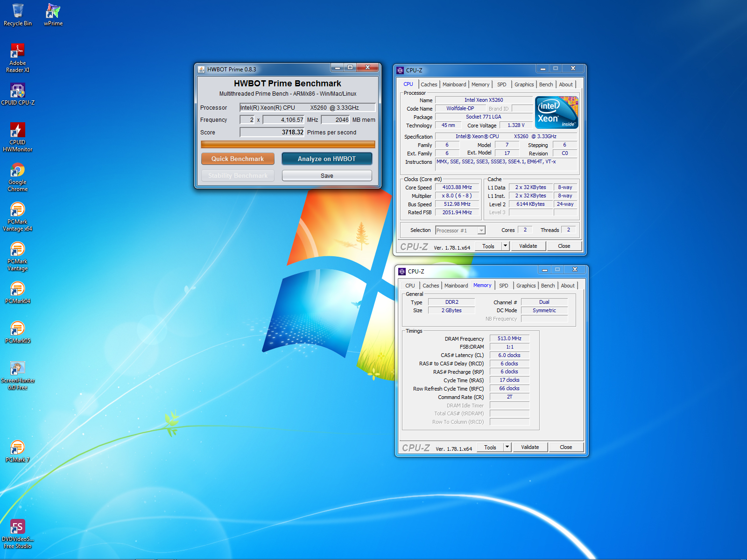Click the Intel Xeon inside logo
The height and width of the screenshot is (560, 747).
pyautogui.click(x=557, y=112)
